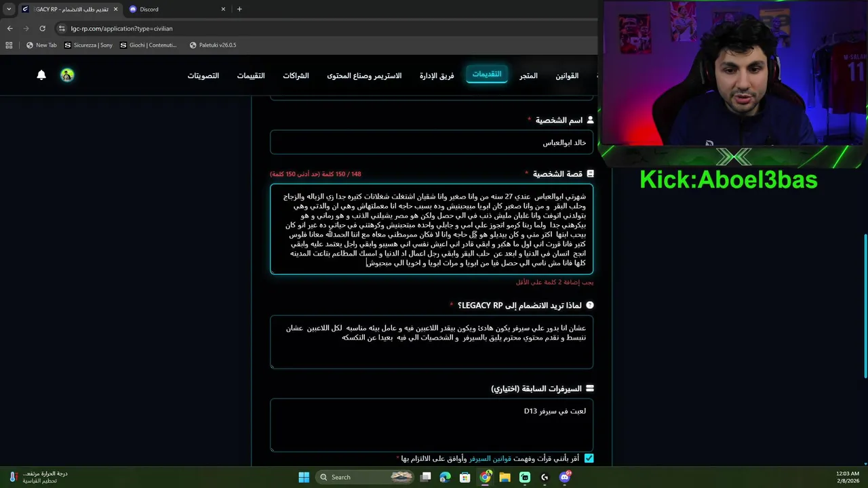The image size is (868, 488).
Task: Open the notifications bell icon
Action: [41, 75]
